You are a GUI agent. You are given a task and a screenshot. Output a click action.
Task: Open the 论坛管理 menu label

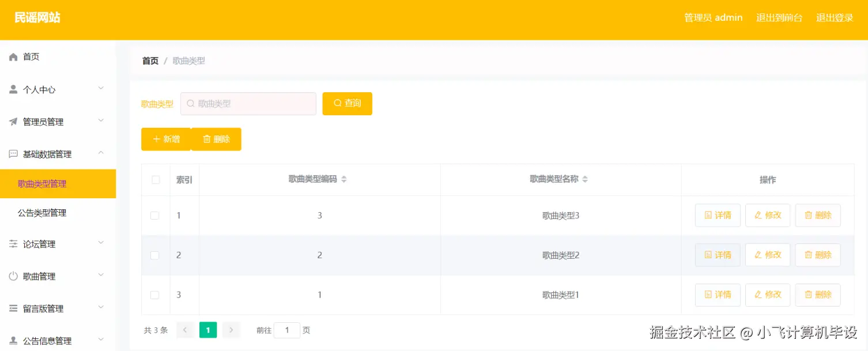[39, 244]
